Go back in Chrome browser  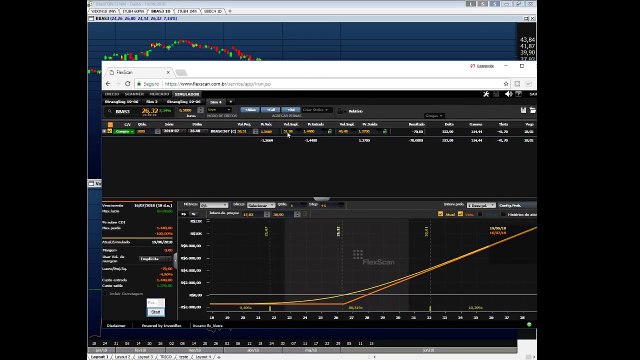click(x=108, y=84)
